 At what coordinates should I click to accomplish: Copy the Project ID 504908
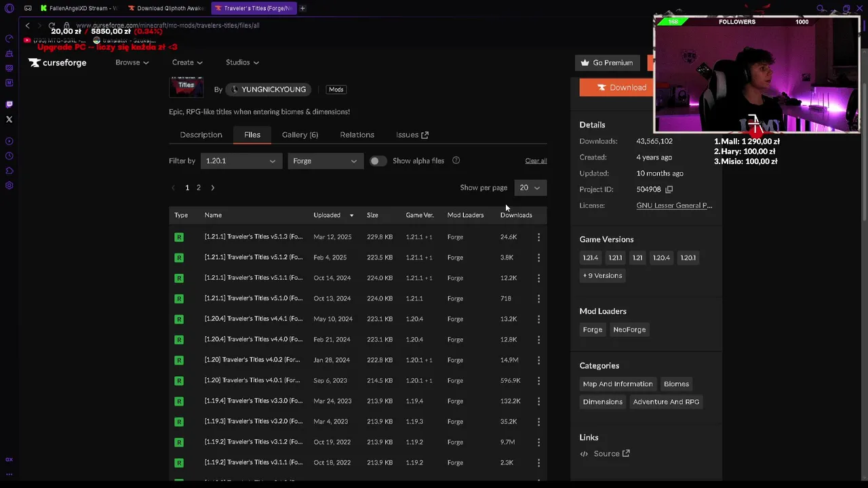tap(669, 189)
